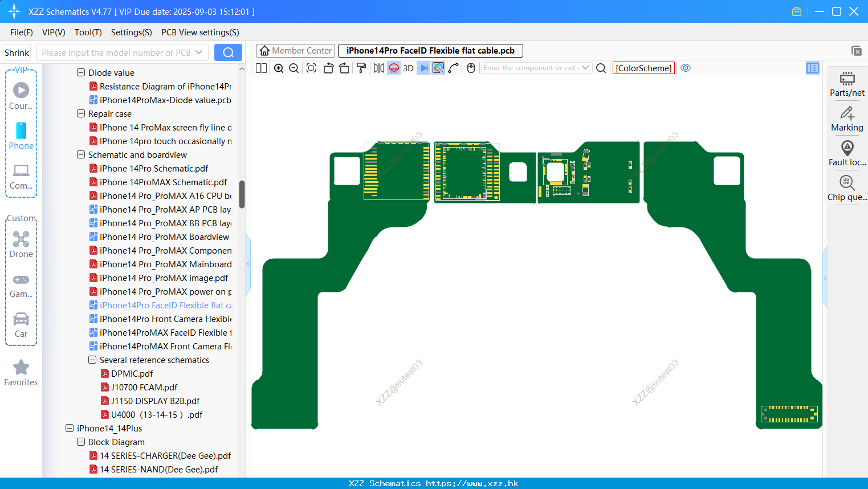This screenshot has height=489, width=868.
Task: Open Member Center tab
Action: click(296, 51)
